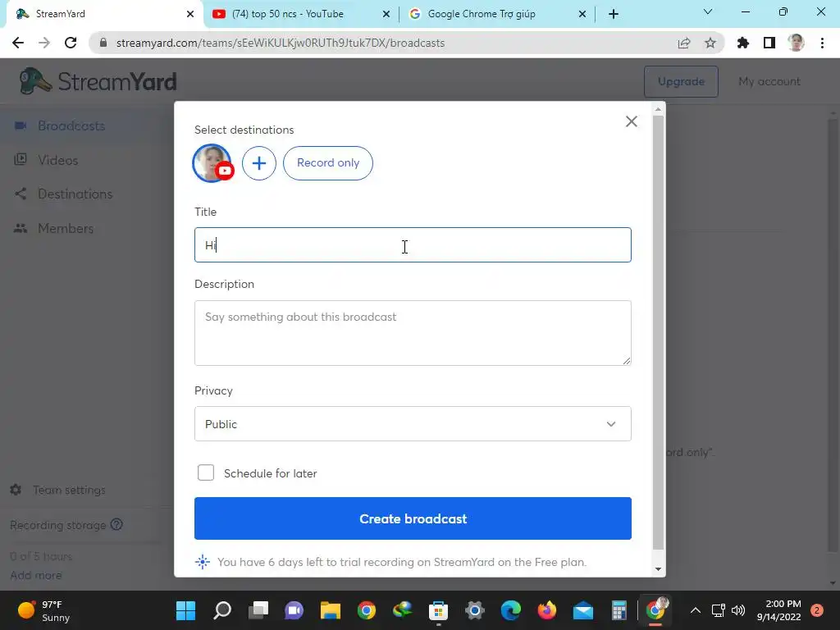Open the Chat app on taskbar
The image size is (840, 630).
[x=294, y=610]
